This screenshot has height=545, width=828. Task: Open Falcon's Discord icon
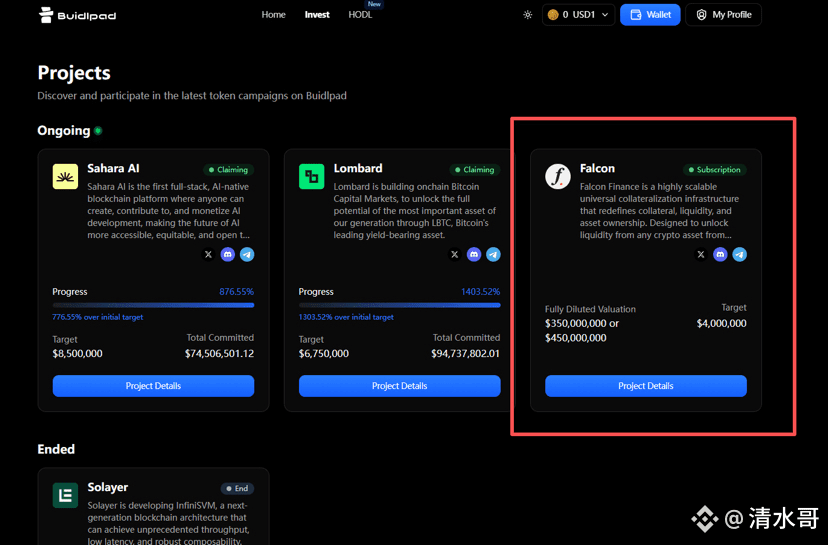pyautogui.click(x=720, y=255)
